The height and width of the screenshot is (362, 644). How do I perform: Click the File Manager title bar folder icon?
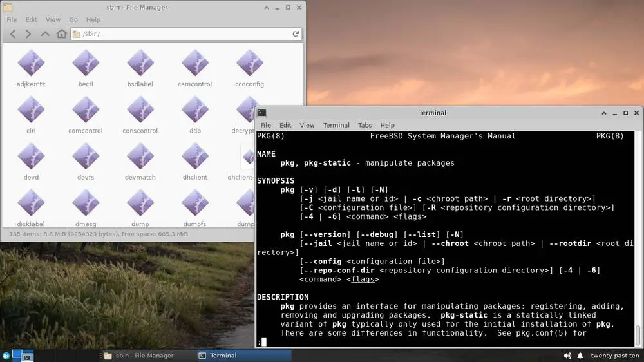click(x=7, y=7)
